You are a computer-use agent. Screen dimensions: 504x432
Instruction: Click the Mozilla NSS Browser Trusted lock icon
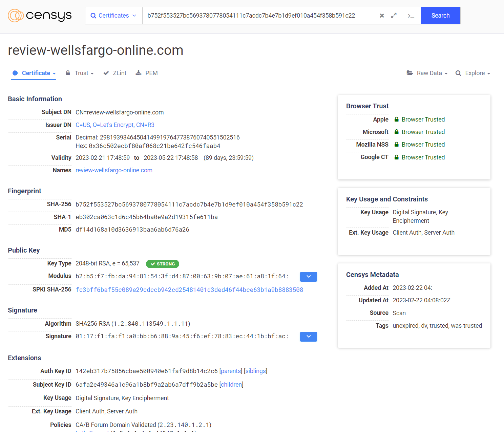coord(397,145)
